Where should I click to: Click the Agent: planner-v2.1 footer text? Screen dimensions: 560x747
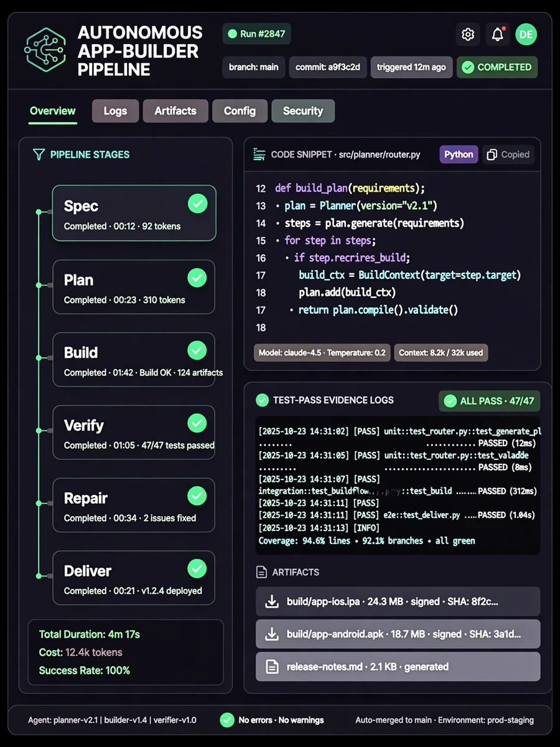tap(112, 720)
